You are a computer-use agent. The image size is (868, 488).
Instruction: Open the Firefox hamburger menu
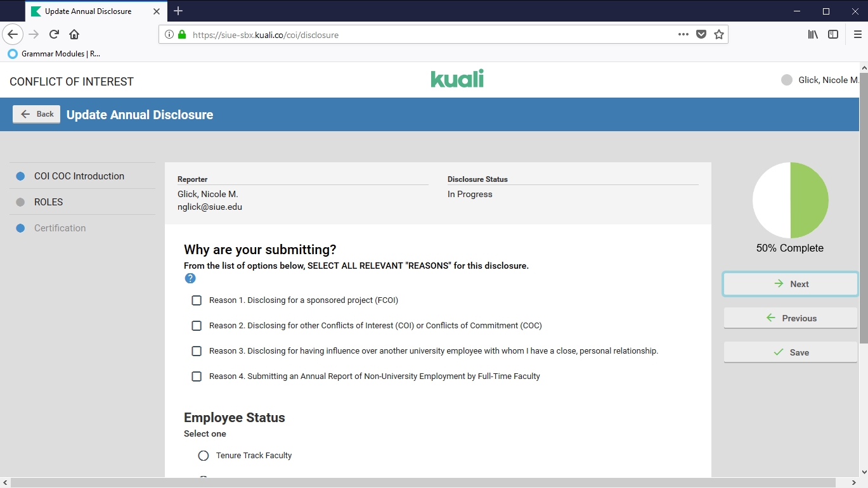pos(857,35)
